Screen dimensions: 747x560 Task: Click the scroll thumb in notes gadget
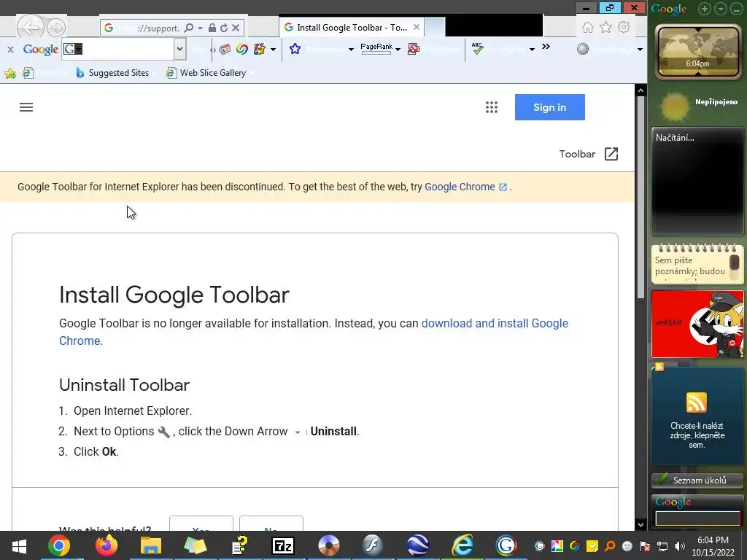point(734,262)
